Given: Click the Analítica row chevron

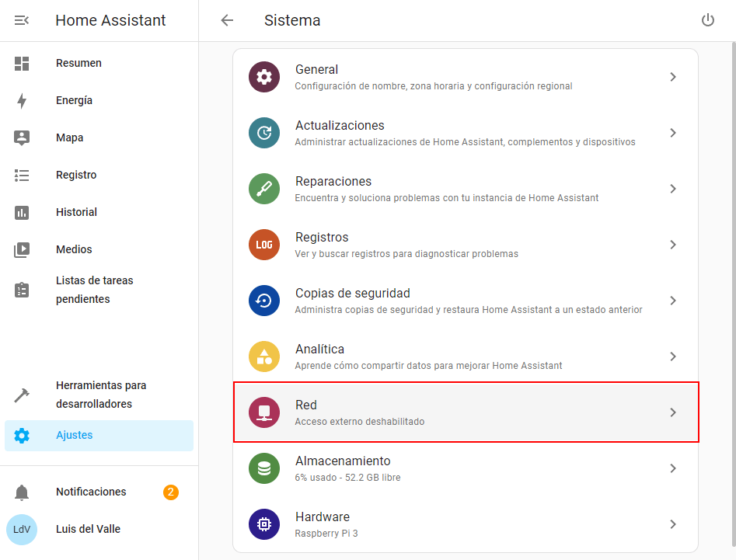Looking at the screenshot, I should [673, 357].
